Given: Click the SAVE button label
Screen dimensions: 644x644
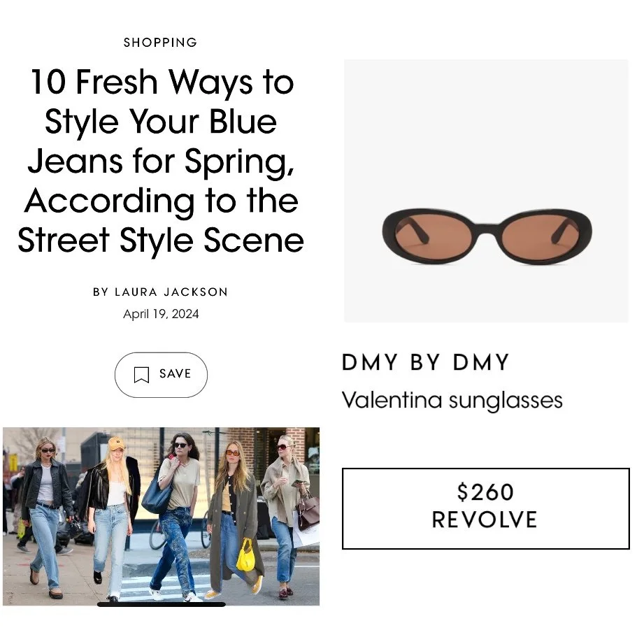Looking at the screenshot, I should (x=176, y=374).
